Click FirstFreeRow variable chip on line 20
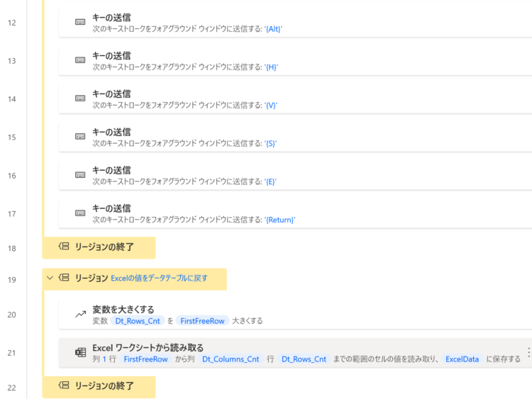The width and height of the screenshot is (532, 399). pyautogui.click(x=203, y=321)
